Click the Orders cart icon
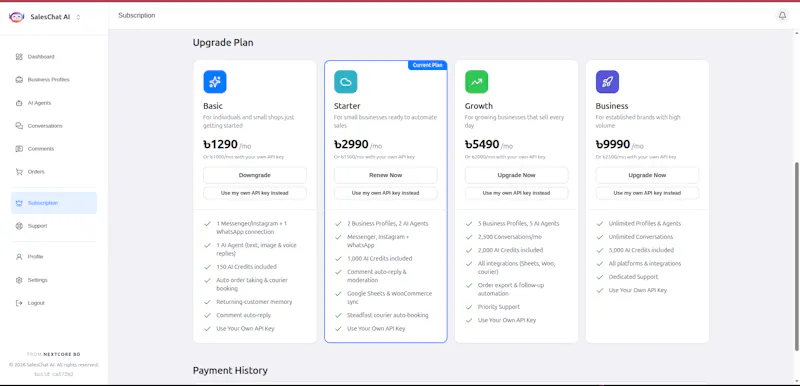800x386 pixels. click(19, 172)
